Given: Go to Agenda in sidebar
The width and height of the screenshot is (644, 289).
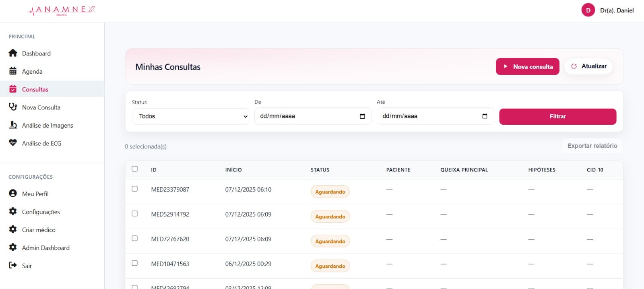Looking at the screenshot, I should [x=52, y=71].
